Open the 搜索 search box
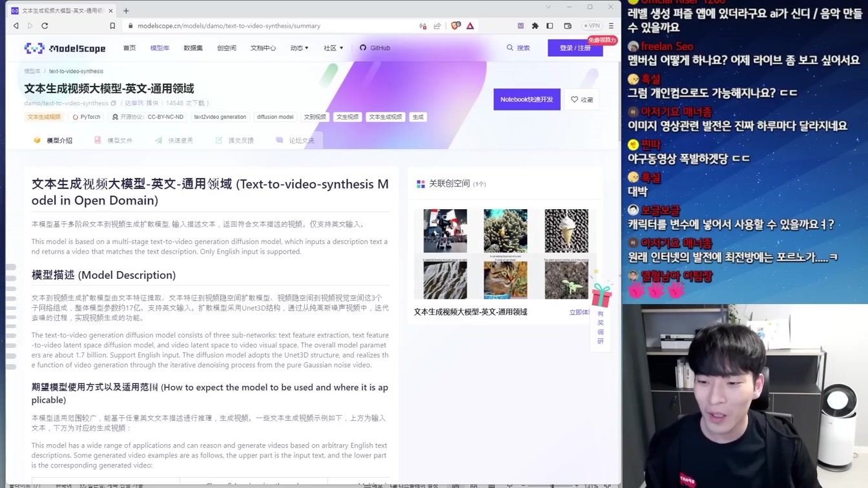Image resolution: width=868 pixels, height=488 pixels. coord(519,48)
